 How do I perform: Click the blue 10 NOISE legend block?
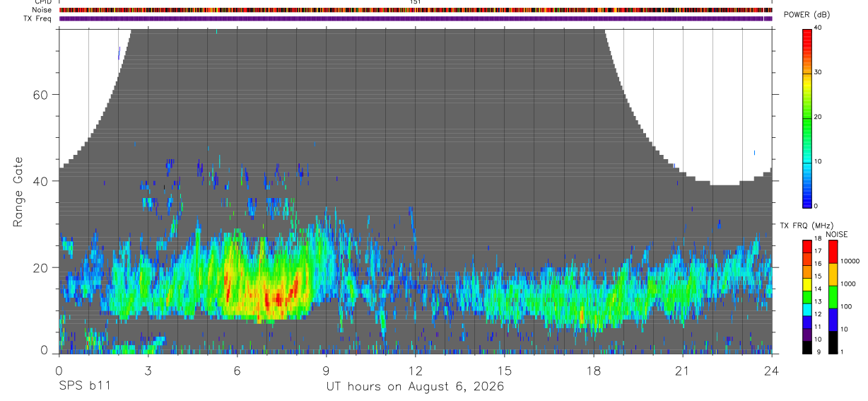[833, 319]
